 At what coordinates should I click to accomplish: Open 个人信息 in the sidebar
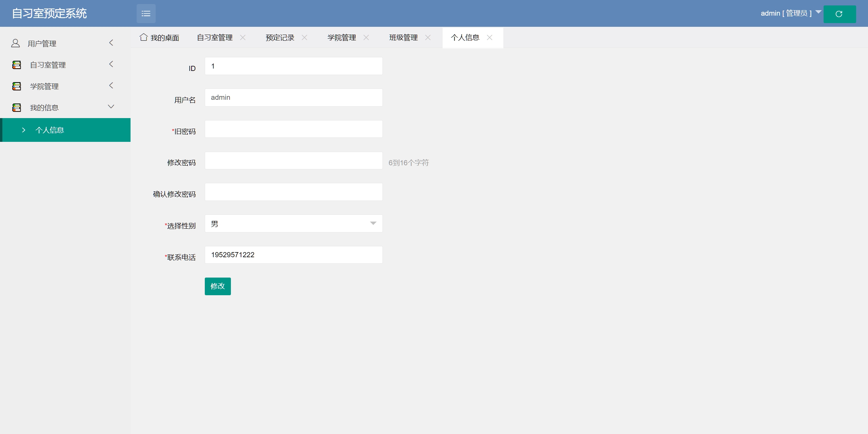coord(65,130)
